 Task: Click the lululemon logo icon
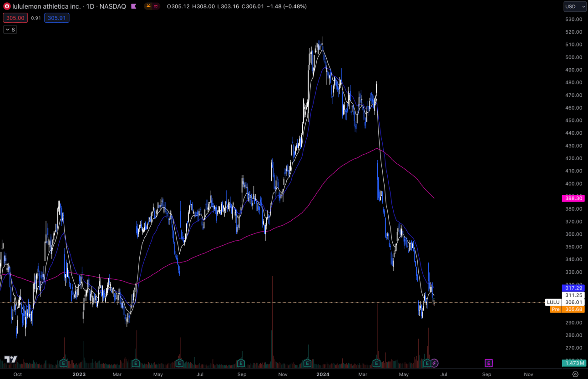click(x=7, y=6)
